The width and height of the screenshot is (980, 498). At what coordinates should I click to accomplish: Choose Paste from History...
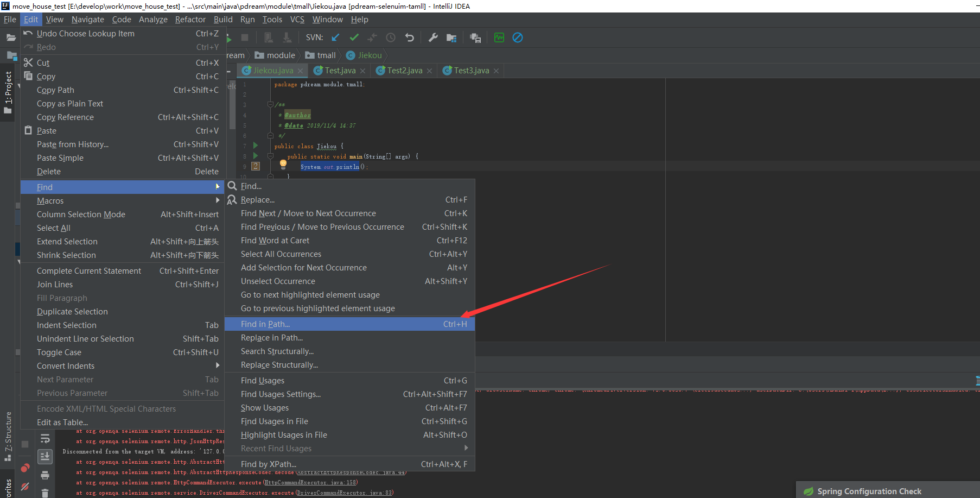pos(123,144)
